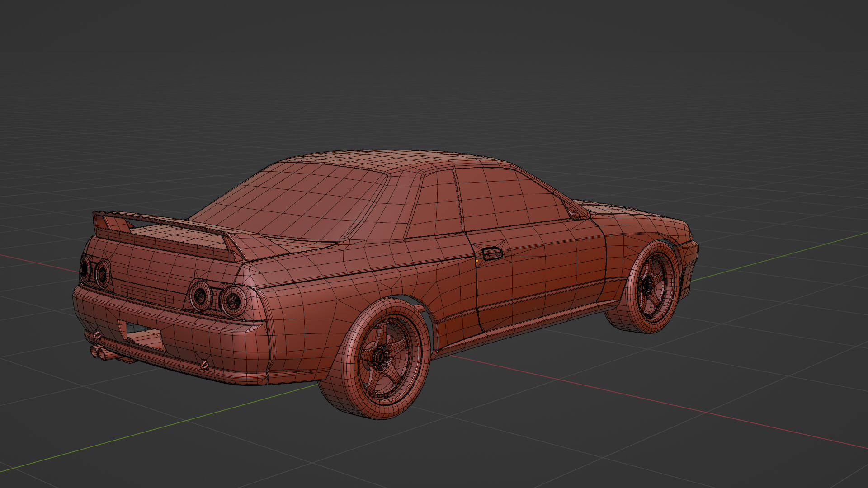The width and height of the screenshot is (868, 488).
Task: Select the driver-side door handle
Action: pyautogui.click(x=492, y=253)
